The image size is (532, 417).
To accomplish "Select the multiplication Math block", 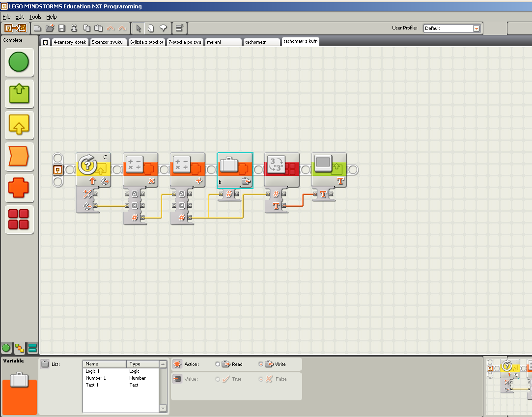I will point(140,169).
